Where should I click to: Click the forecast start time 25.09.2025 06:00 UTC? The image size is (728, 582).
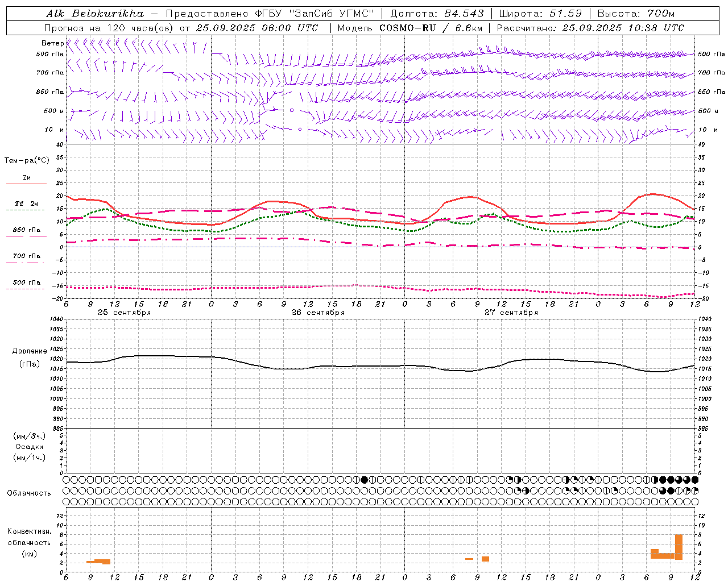coord(257,28)
